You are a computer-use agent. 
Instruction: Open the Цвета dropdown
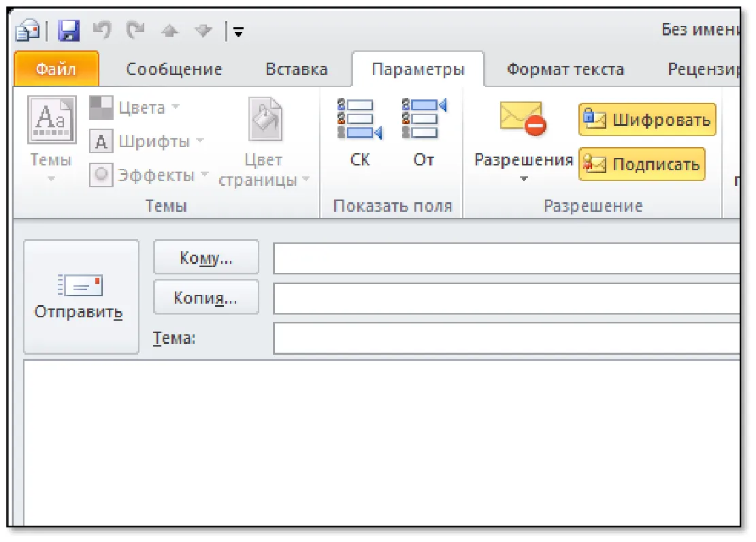pyautogui.click(x=176, y=107)
